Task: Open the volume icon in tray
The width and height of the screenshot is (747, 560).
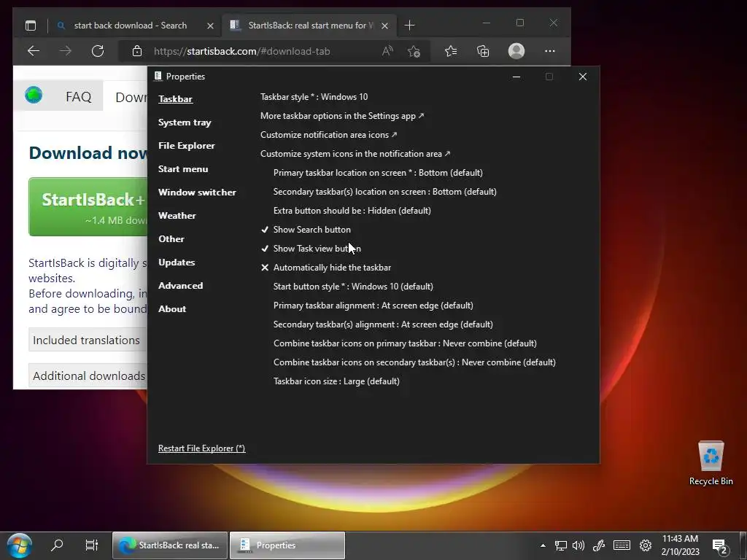Action: 578,545
